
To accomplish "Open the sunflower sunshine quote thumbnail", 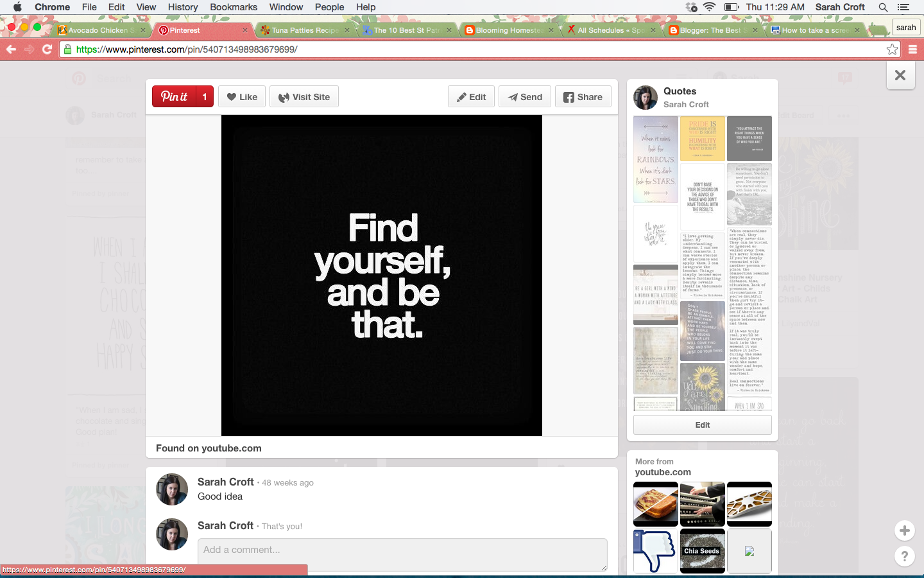I will [x=703, y=387].
